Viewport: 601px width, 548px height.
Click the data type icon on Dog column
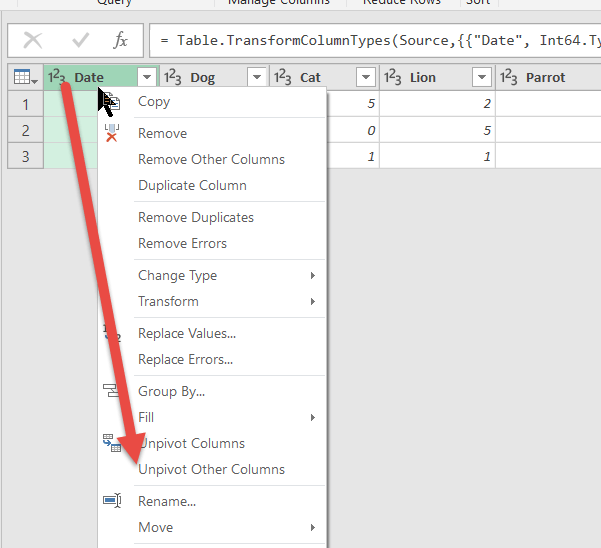click(x=172, y=78)
